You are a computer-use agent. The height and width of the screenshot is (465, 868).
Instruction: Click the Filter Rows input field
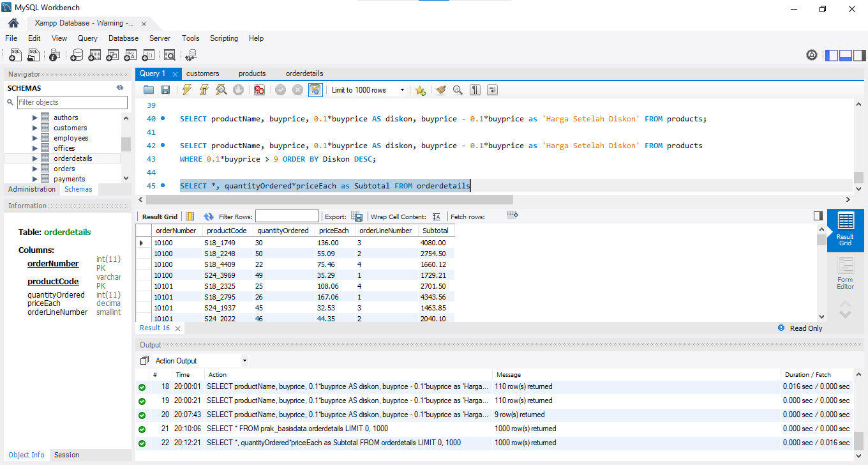coord(287,217)
